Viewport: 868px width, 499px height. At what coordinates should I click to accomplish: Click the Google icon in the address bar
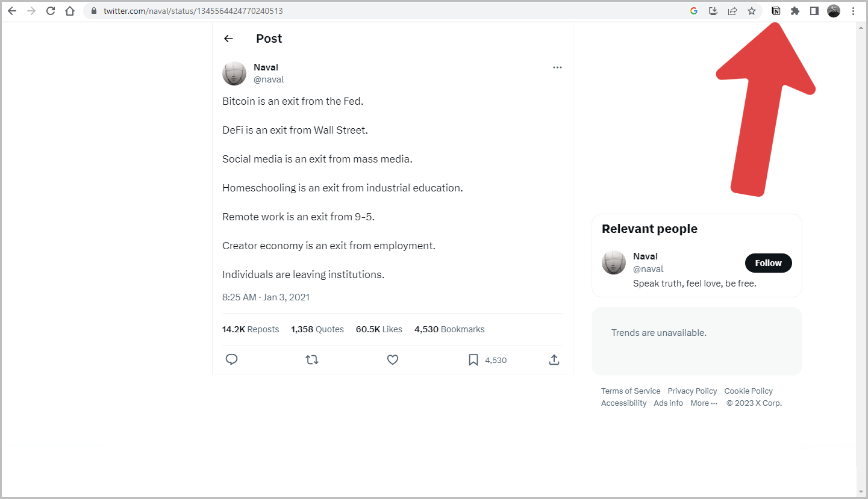(693, 11)
